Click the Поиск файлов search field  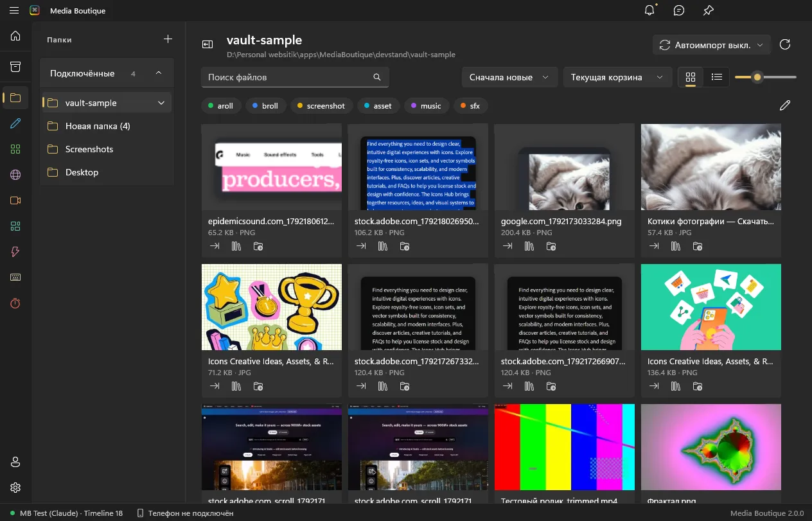[x=296, y=77]
